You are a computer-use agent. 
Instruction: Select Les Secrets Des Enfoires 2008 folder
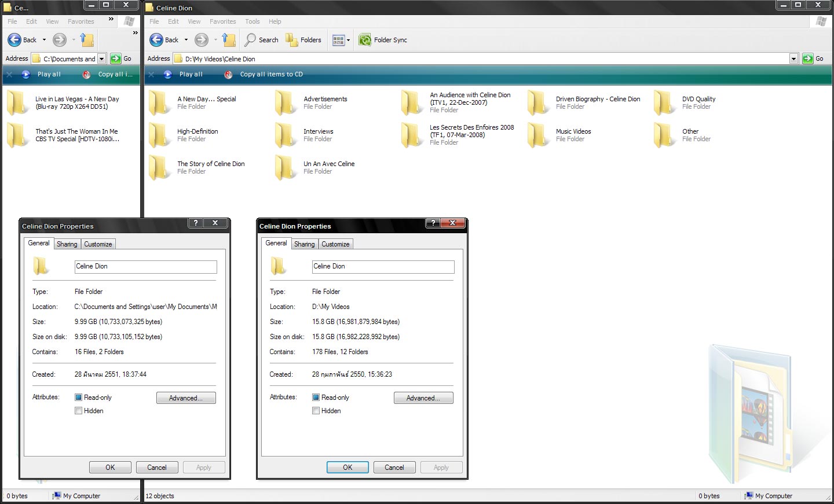tap(458, 135)
